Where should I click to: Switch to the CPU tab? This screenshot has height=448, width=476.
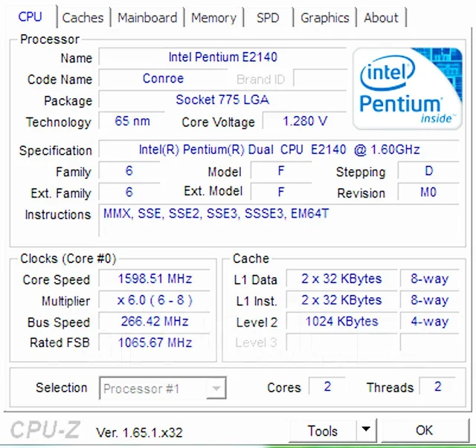[x=30, y=16]
